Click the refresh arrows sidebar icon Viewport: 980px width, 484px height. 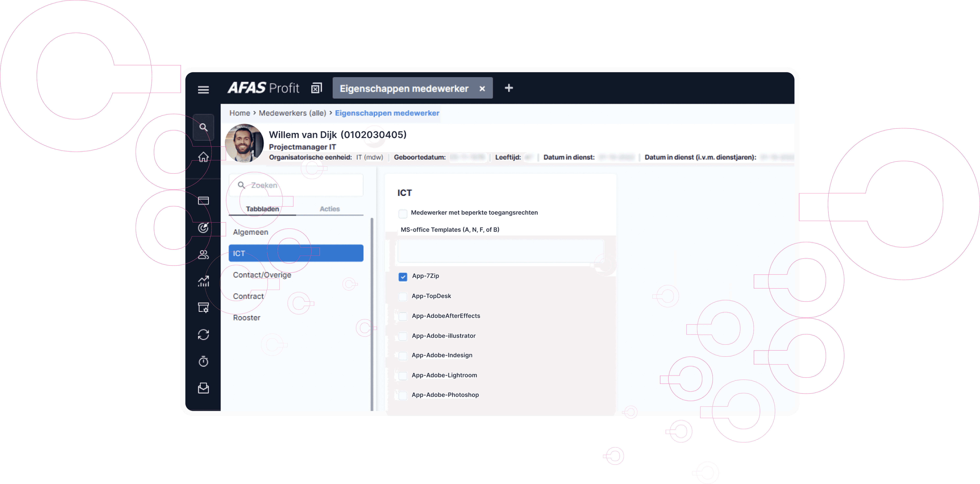(x=203, y=334)
